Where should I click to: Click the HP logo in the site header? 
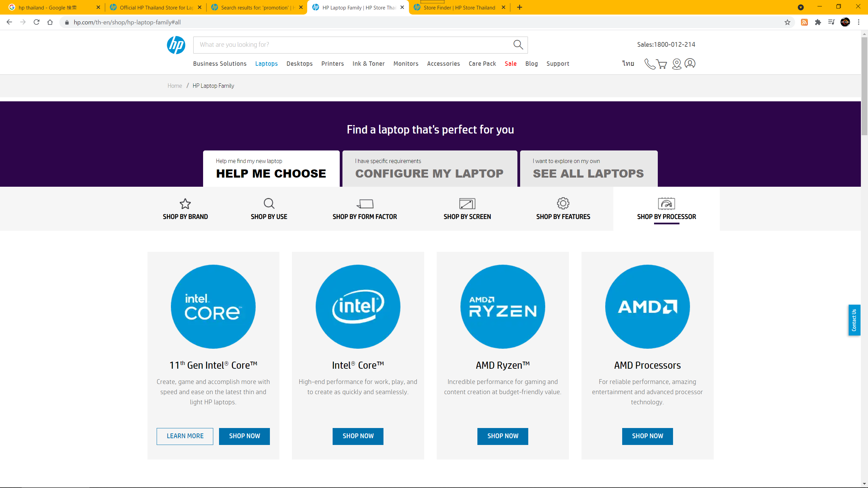pos(176,45)
